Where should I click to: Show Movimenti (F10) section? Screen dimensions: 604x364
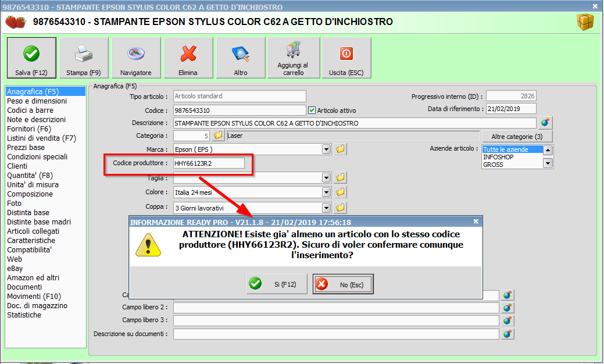34,296
